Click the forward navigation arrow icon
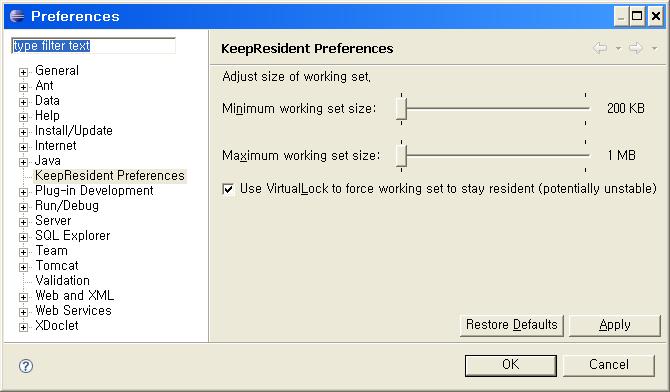This screenshot has height=392, width=670. point(636,48)
